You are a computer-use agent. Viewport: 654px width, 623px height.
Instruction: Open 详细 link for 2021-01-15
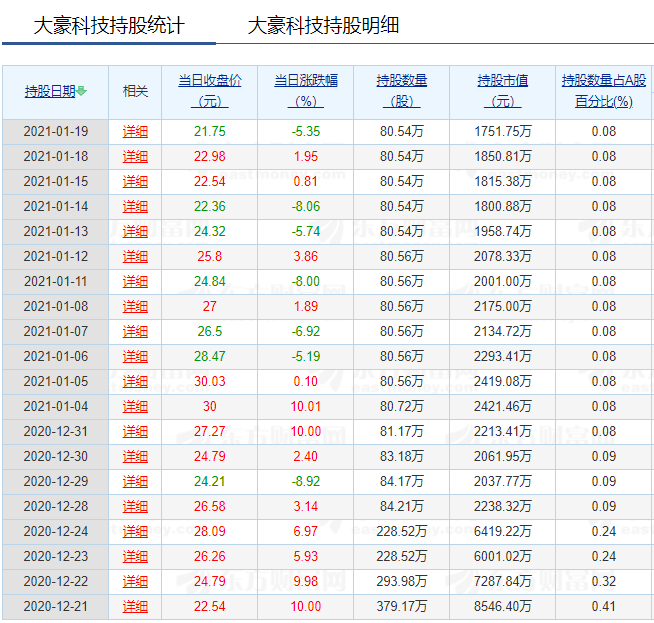click(135, 182)
